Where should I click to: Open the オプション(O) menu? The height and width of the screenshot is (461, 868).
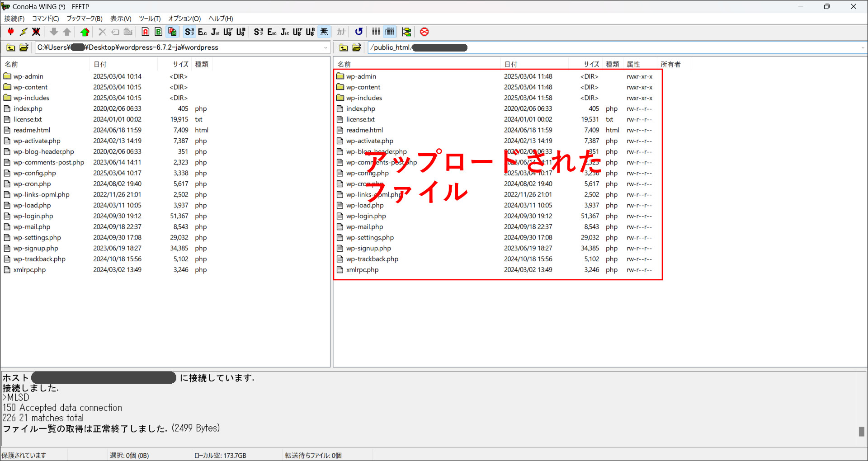(x=184, y=19)
